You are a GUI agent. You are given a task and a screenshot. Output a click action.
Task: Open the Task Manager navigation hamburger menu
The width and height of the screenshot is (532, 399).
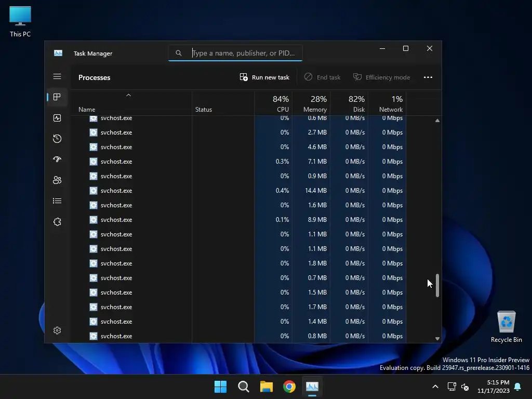pos(57,76)
